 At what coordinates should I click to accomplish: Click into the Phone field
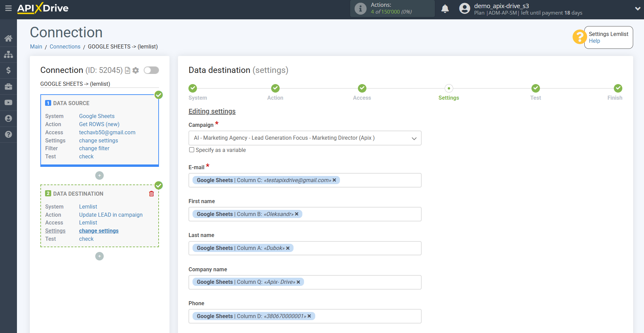click(x=305, y=316)
